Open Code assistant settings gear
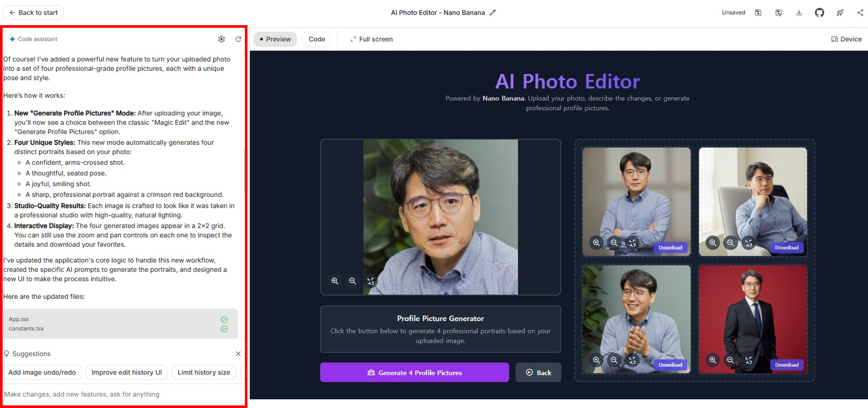 [221, 39]
